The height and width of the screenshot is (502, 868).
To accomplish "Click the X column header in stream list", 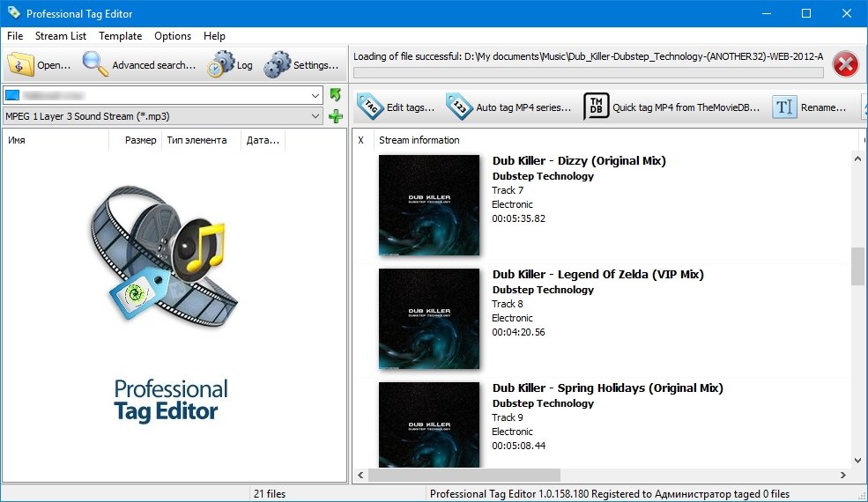I will click(361, 141).
